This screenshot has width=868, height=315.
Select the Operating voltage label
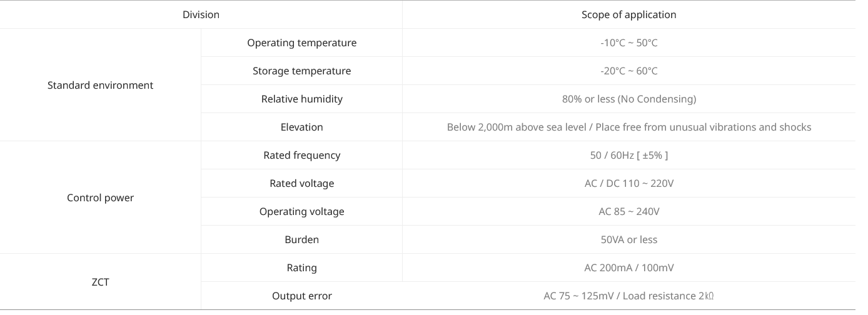pos(301,211)
